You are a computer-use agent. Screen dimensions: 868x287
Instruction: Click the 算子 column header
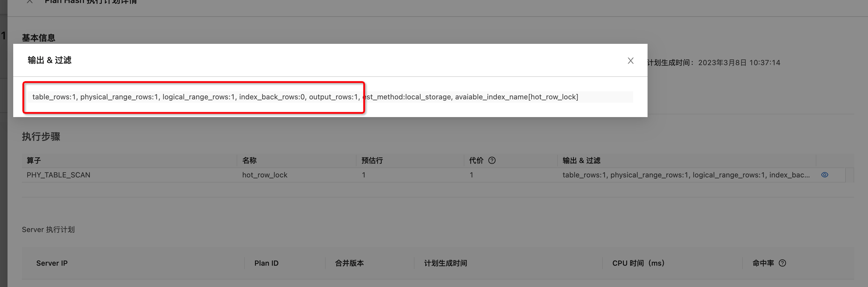(x=34, y=160)
